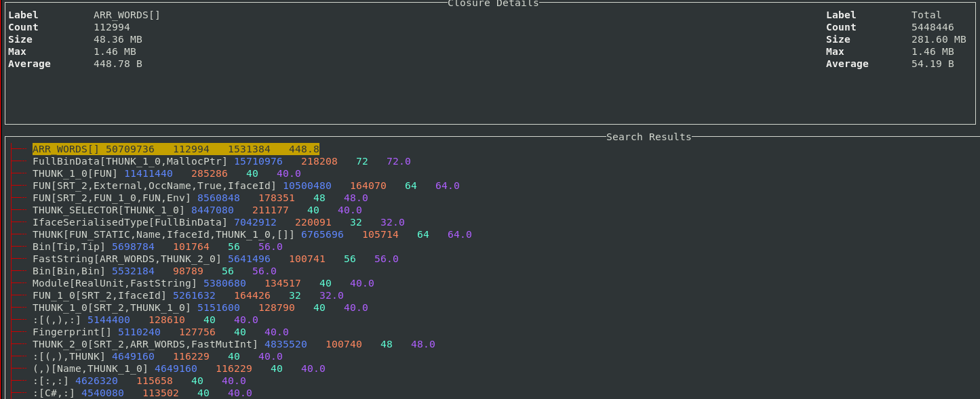Screen dimensions: 980x399
Task: Expand the tree node for :[C#,:]
Action: (x=20, y=393)
